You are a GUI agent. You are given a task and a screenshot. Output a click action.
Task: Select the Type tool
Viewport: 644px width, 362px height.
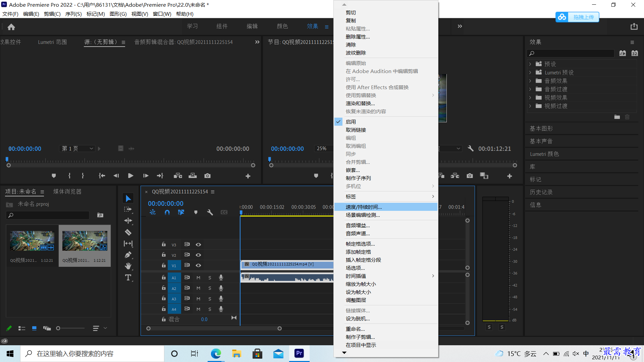128,278
